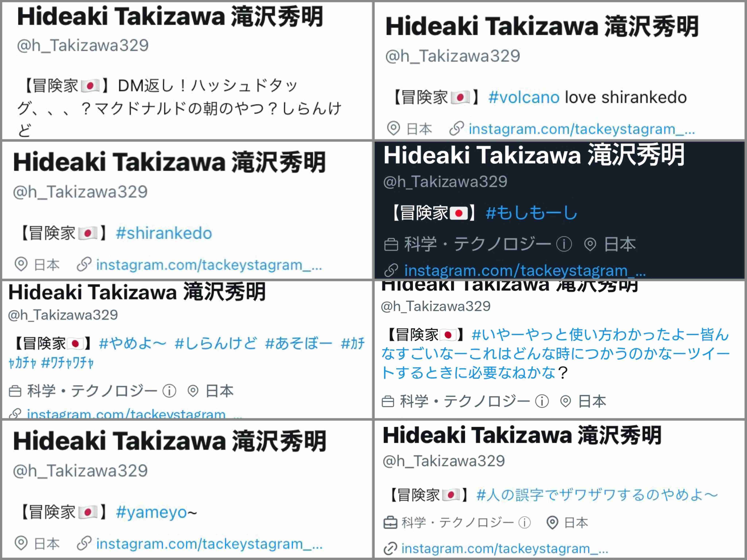Click the #shirankedo hashtag
Screen dimensions: 747x560
[164, 233]
